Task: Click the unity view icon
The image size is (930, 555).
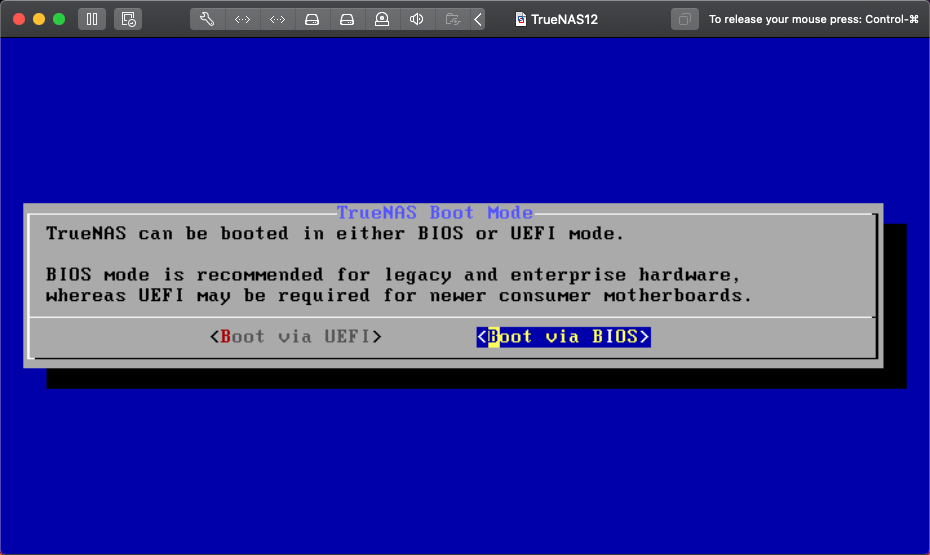Action: pos(684,19)
